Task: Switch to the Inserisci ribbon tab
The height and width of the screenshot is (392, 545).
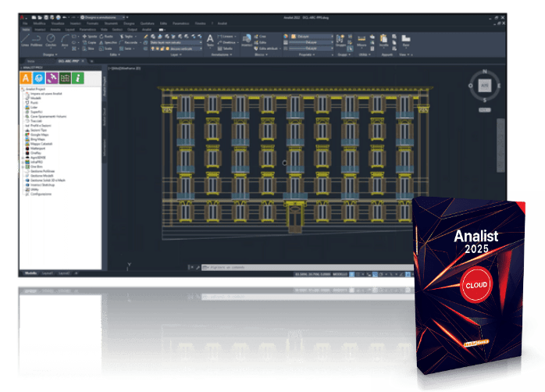Action: tap(40, 30)
